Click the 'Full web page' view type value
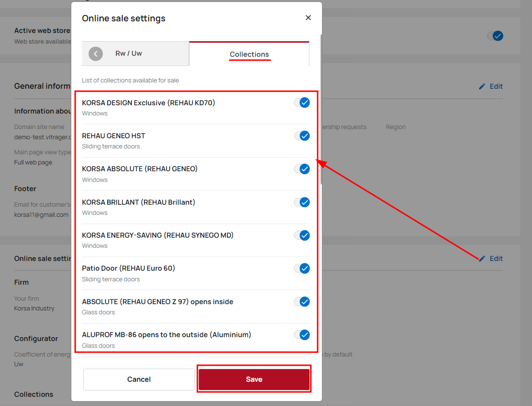The image size is (532, 406). coord(33,162)
